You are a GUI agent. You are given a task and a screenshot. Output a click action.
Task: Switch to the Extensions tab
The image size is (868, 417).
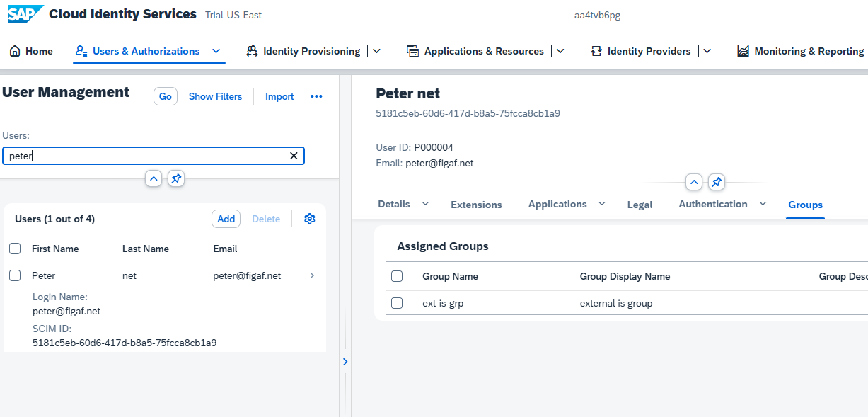[476, 205]
